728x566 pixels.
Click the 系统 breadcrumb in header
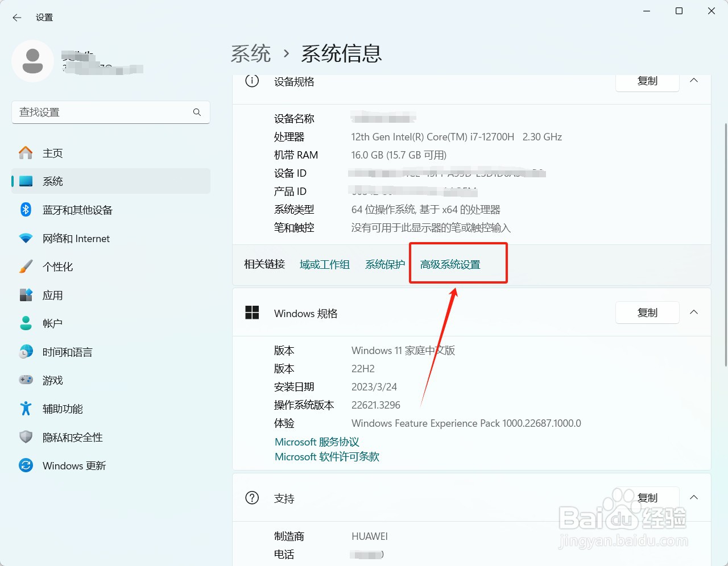pyautogui.click(x=251, y=54)
